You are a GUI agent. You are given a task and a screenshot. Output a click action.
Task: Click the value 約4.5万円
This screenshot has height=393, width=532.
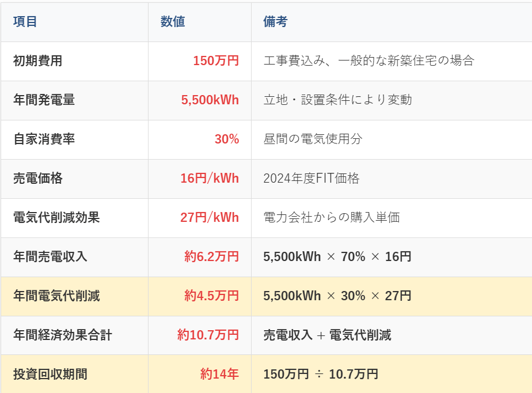coord(212,296)
